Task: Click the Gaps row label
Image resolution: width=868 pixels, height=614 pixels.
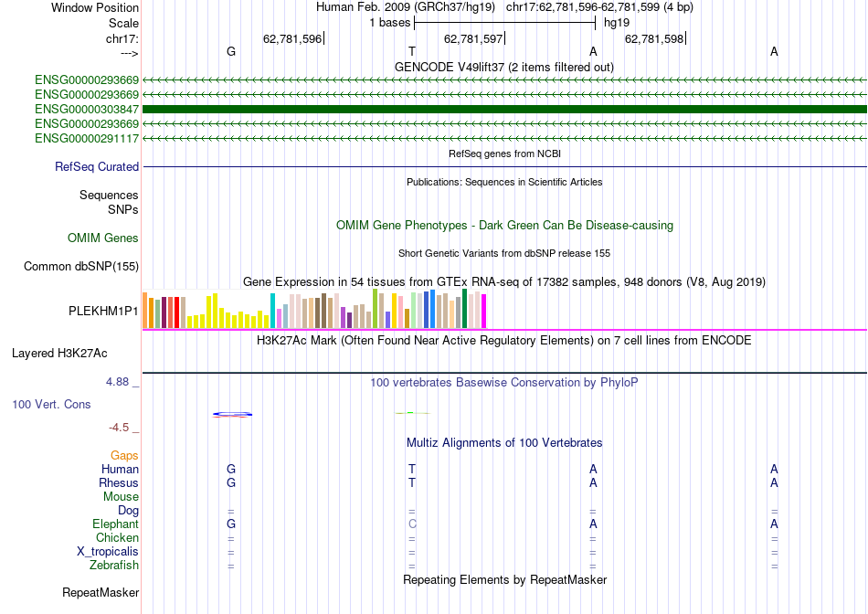Action: (x=124, y=455)
